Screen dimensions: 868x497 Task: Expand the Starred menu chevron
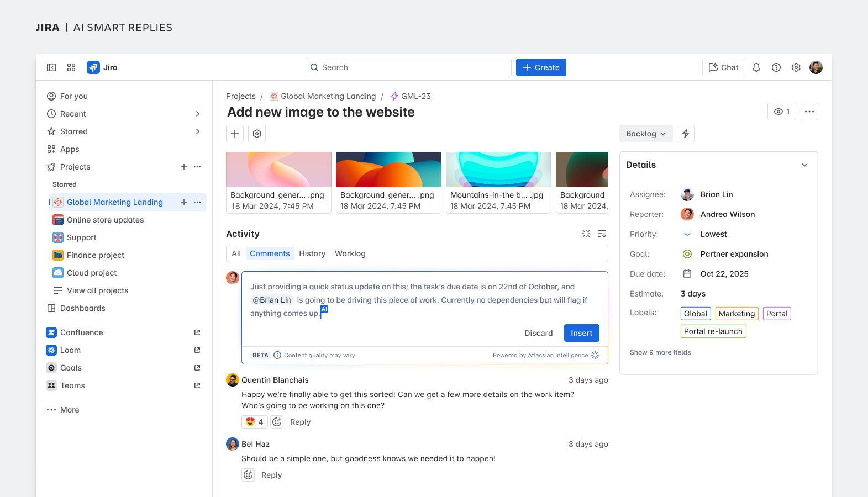coord(198,131)
